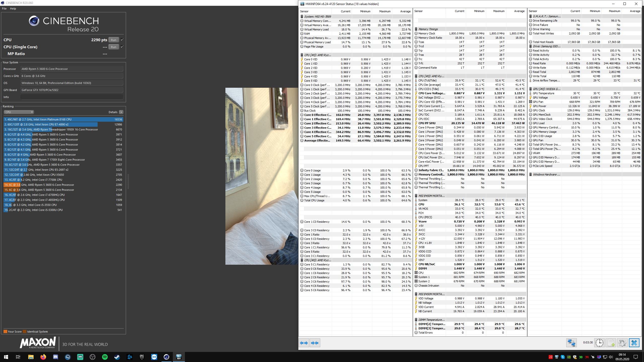The width and height of the screenshot is (644, 362).
Task: Run the CPU multi-core benchmark
Action: pos(113,40)
